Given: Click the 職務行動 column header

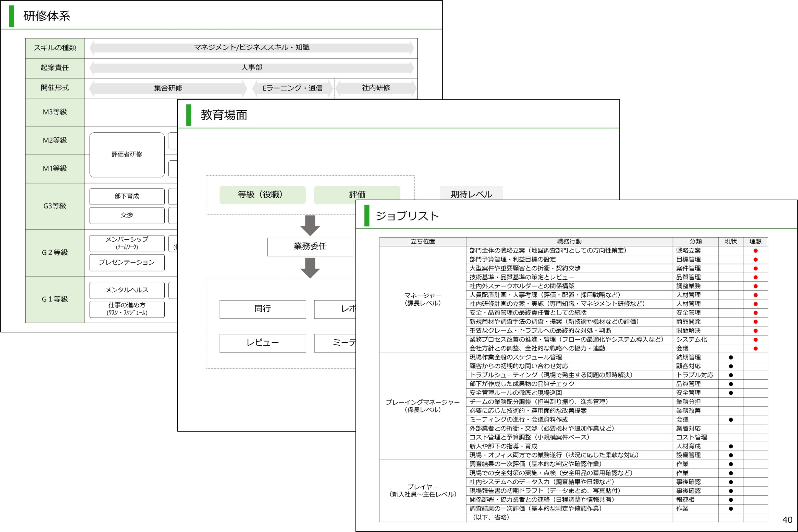Looking at the screenshot, I should click(569, 241).
